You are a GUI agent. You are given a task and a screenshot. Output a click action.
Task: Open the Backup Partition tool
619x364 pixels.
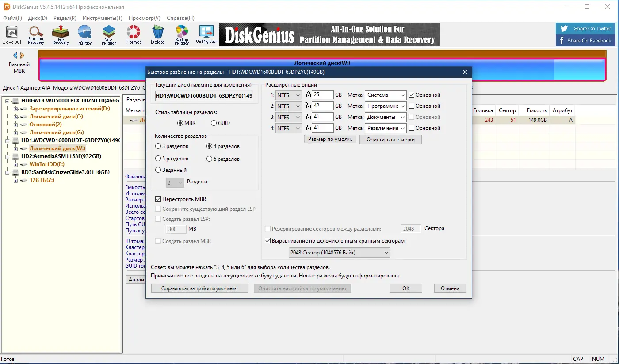coord(182,35)
